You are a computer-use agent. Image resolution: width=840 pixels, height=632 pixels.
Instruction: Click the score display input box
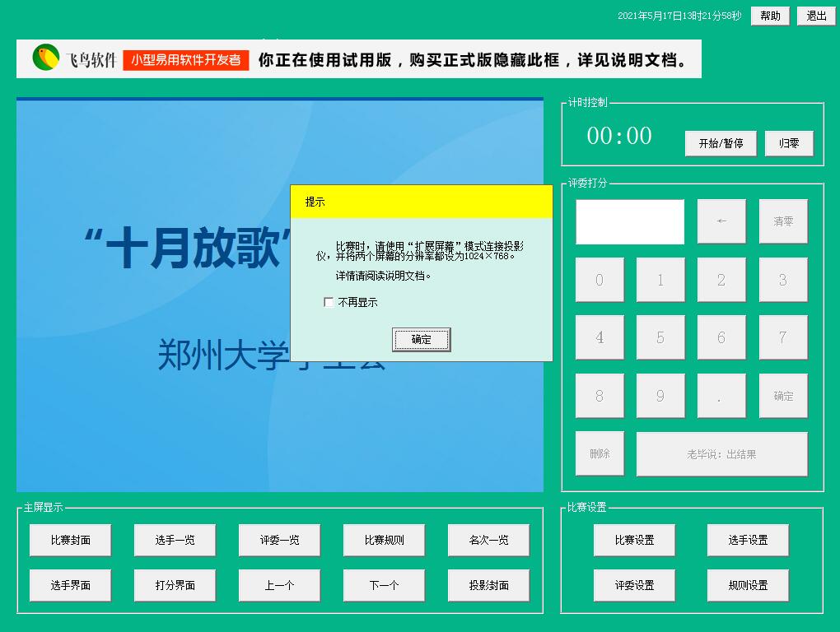(629, 221)
